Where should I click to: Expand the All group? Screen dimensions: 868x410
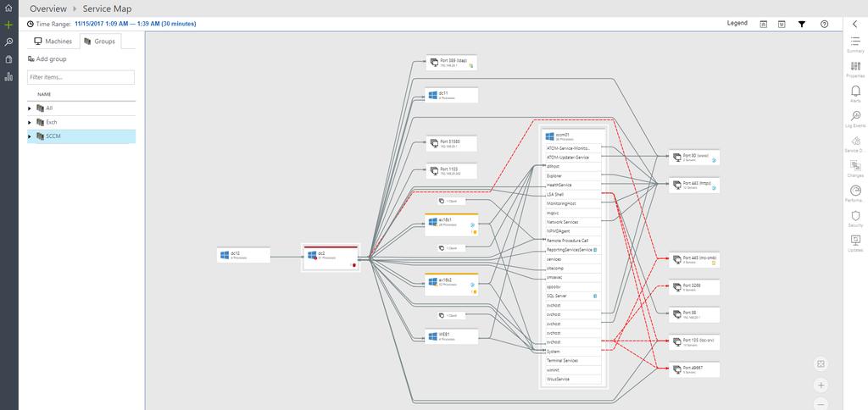pyautogui.click(x=30, y=108)
